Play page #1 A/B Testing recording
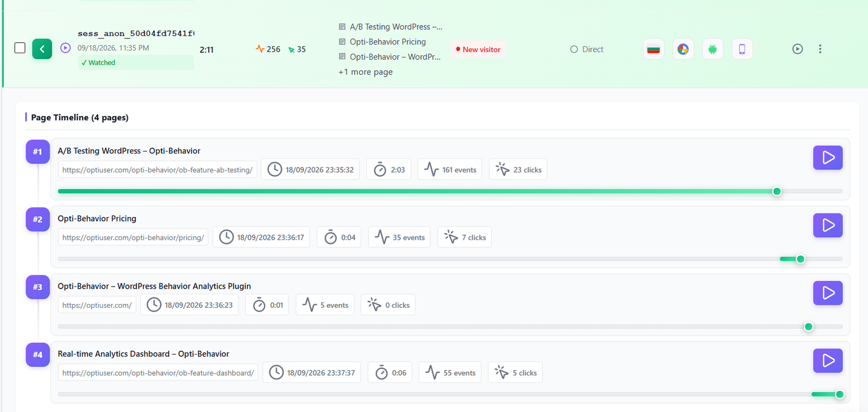 [828, 157]
